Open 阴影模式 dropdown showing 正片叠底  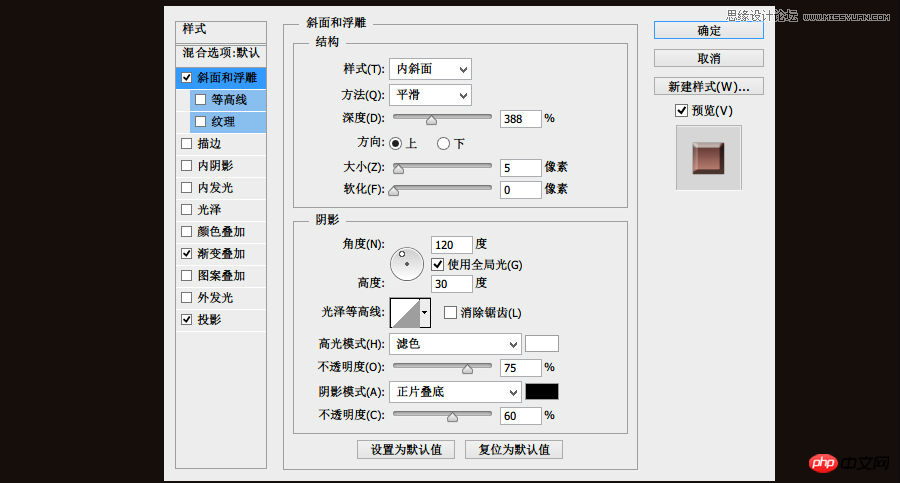click(455, 392)
